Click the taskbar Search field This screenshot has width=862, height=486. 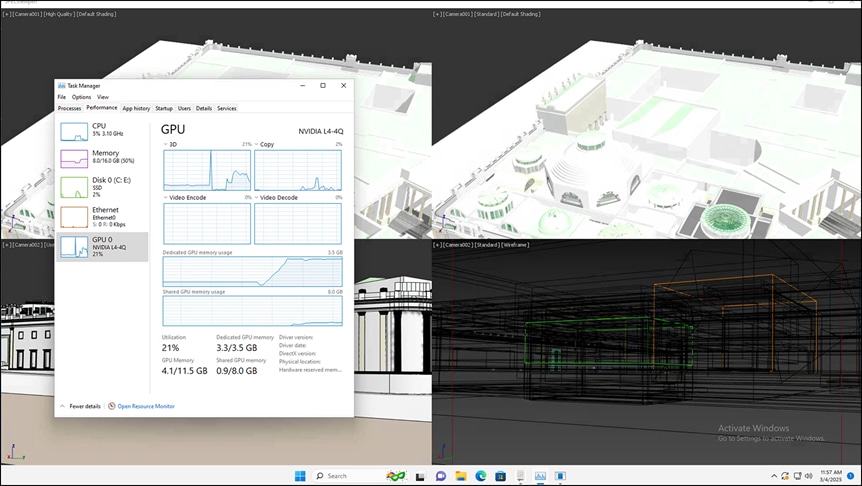[x=361, y=476]
